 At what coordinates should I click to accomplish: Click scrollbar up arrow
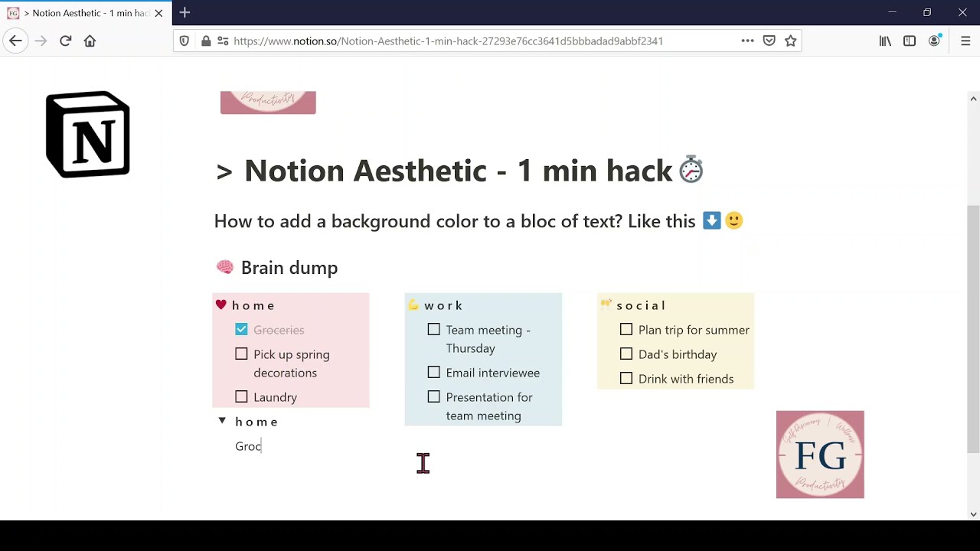[x=973, y=98]
